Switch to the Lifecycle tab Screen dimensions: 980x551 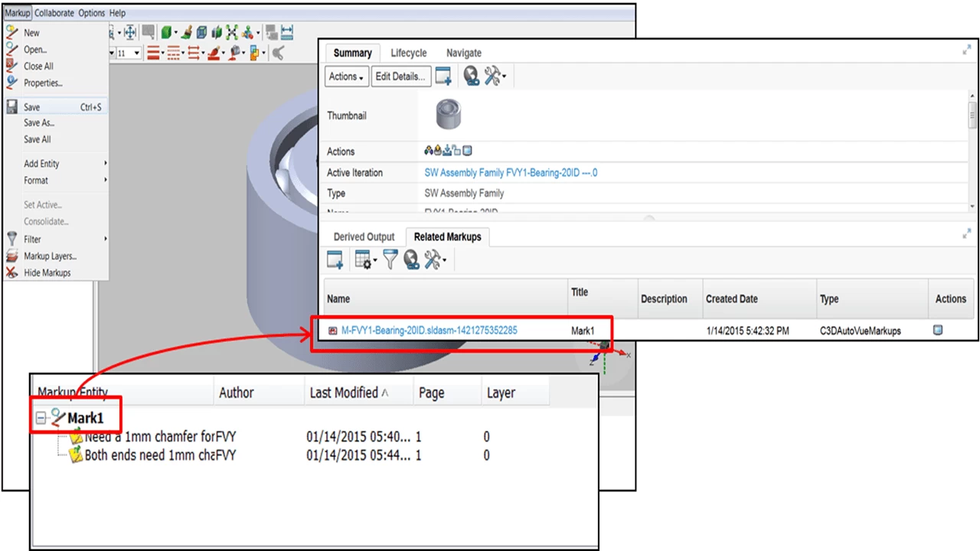tap(408, 53)
